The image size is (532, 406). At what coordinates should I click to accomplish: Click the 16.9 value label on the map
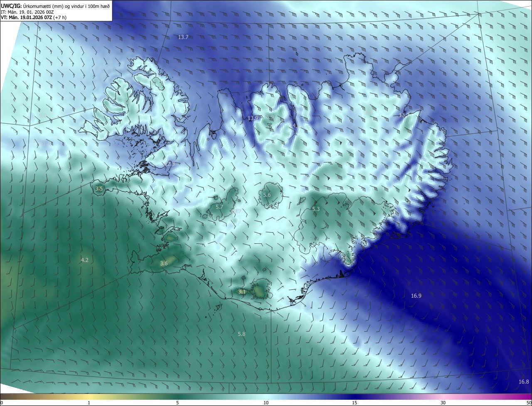[416, 296]
